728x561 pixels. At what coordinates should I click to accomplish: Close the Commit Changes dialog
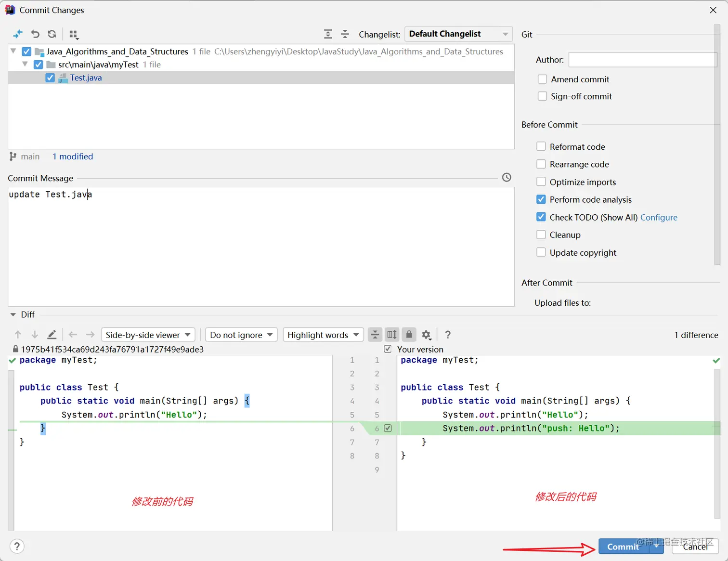713,10
